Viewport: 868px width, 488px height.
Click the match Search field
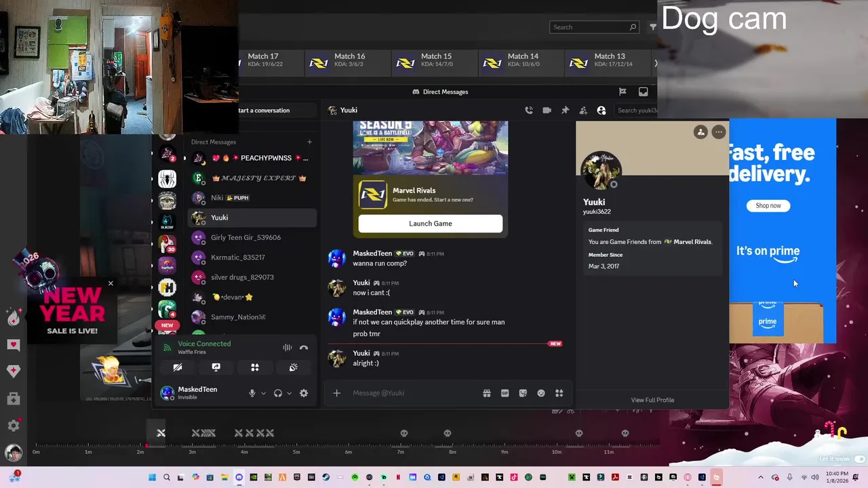pos(594,27)
